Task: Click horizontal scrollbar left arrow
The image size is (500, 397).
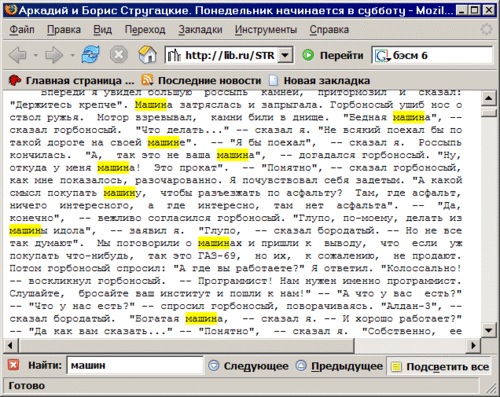Action: [10, 345]
